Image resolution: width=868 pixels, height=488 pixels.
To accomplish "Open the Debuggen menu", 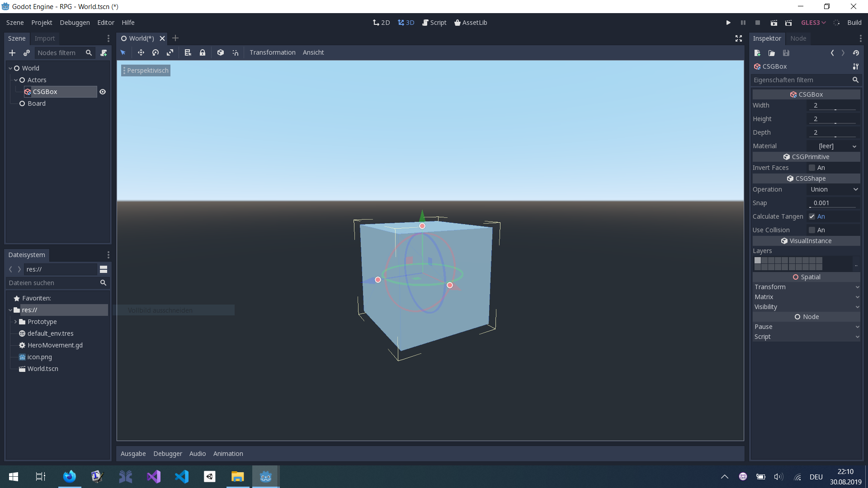I will tap(74, 22).
